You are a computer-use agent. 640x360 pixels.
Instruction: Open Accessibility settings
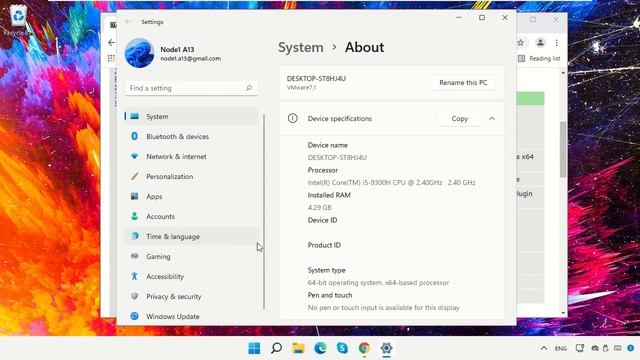[191, 276]
